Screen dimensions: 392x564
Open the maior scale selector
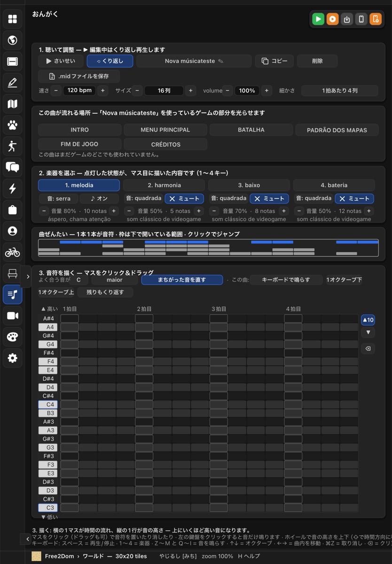115,280
